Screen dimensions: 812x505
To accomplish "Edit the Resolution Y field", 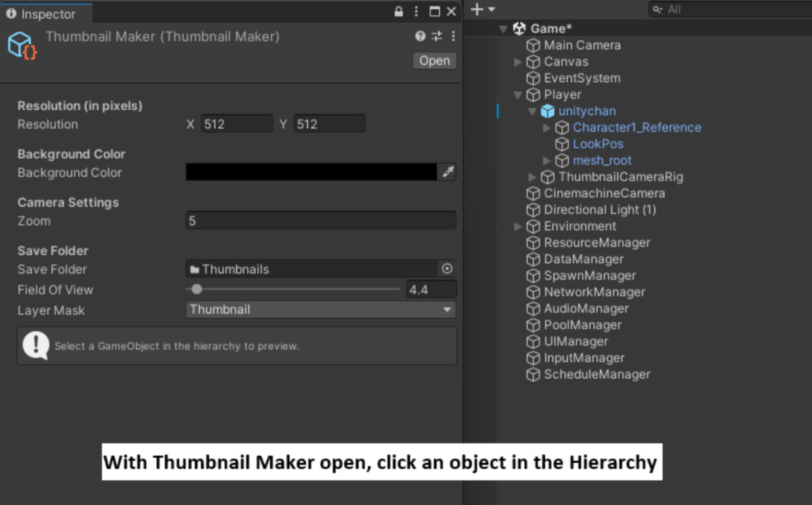I will tap(330, 124).
